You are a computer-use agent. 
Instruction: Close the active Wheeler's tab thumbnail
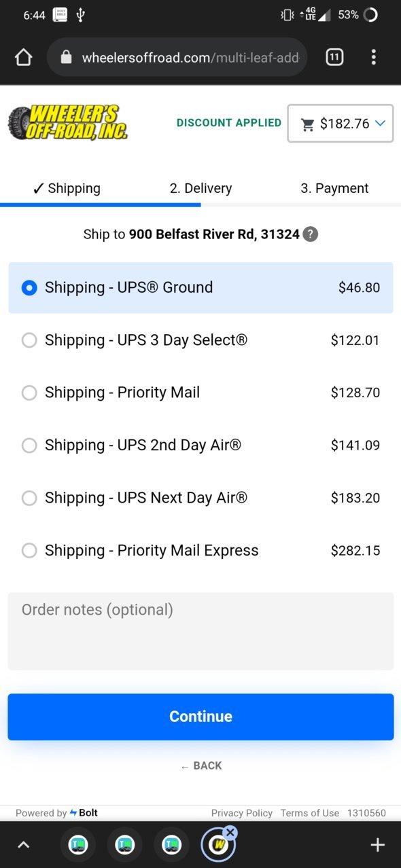230,832
